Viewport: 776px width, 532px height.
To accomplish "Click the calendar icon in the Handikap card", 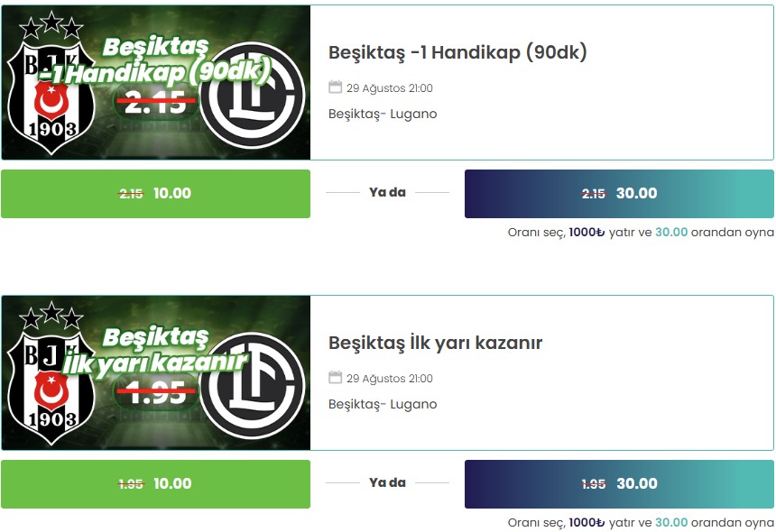I will [x=335, y=87].
